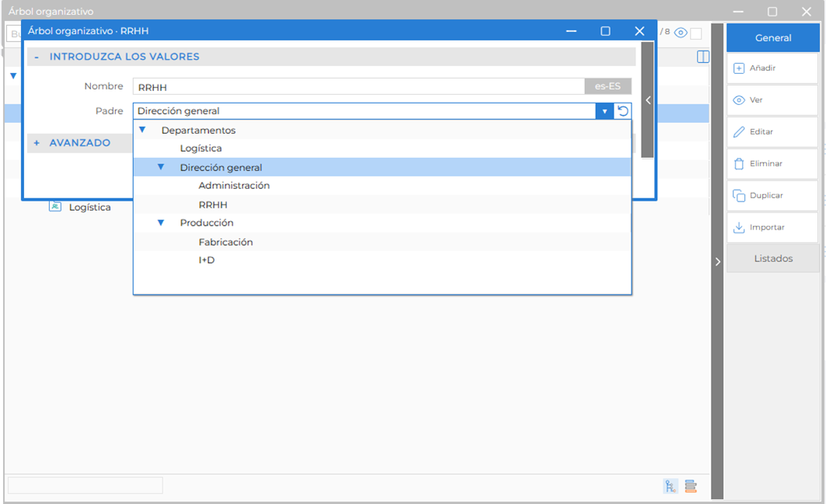Click the column layout icon in tree header
The width and height of the screenshot is (826, 504).
pos(703,57)
